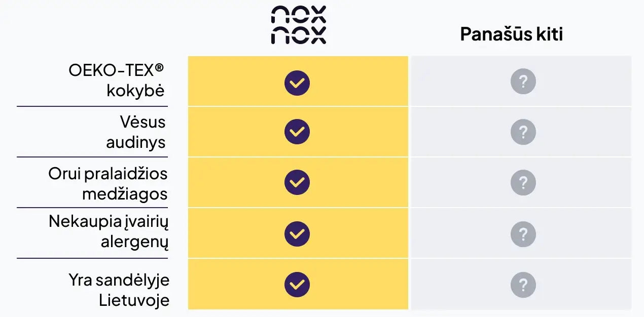Click the word Lietuvoje in last row
This screenshot has height=317, width=644.
134,300
